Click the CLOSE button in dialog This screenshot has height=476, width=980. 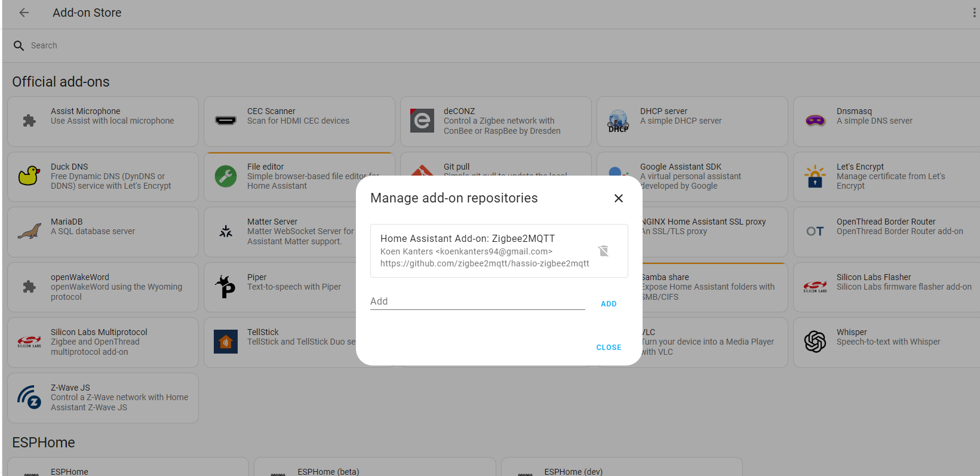tap(609, 348)
